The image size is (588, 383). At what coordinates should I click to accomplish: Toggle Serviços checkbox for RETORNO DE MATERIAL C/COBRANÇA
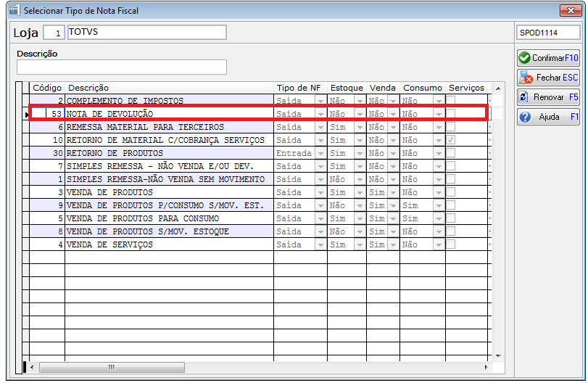[451, 139]
